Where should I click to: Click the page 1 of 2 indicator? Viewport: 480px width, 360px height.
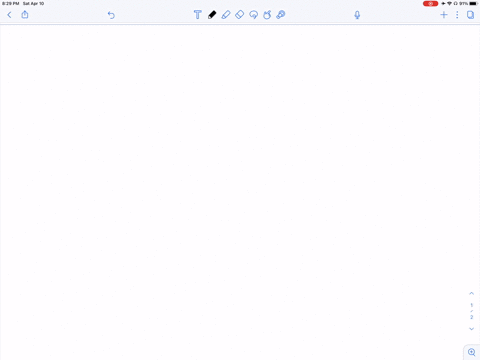(471, 311)
